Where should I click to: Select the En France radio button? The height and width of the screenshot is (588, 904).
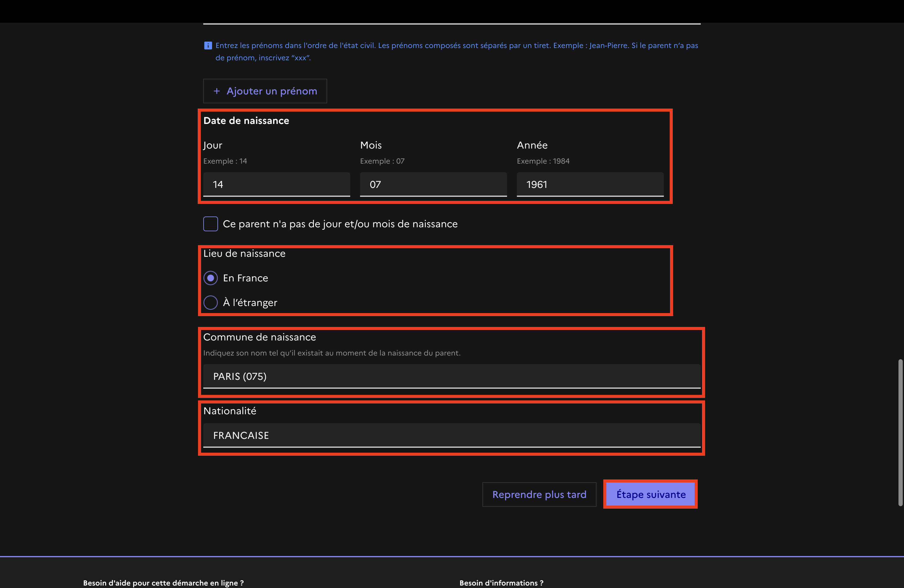211,278
